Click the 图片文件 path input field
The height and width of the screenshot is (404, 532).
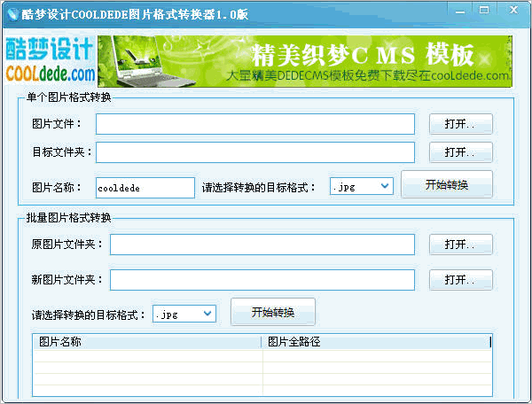(x=254, y=124)
